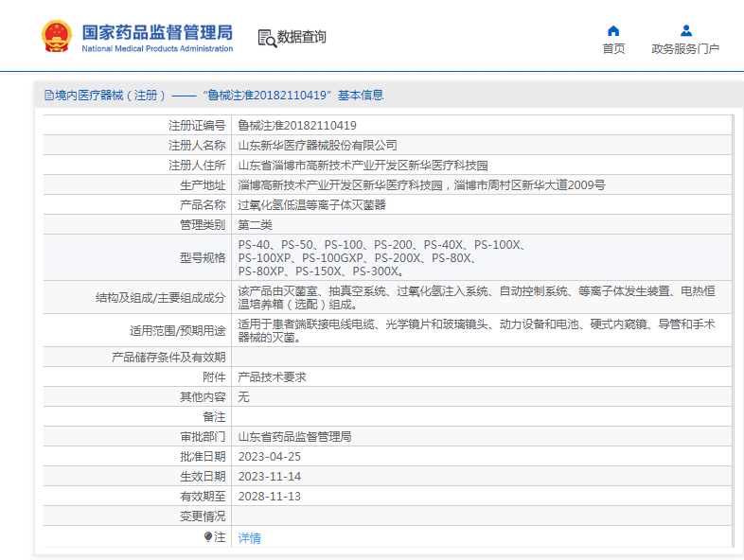Select approval date 2023-04-25
Image resolution: width=744 pixels, height=560 pixels.
270,457
